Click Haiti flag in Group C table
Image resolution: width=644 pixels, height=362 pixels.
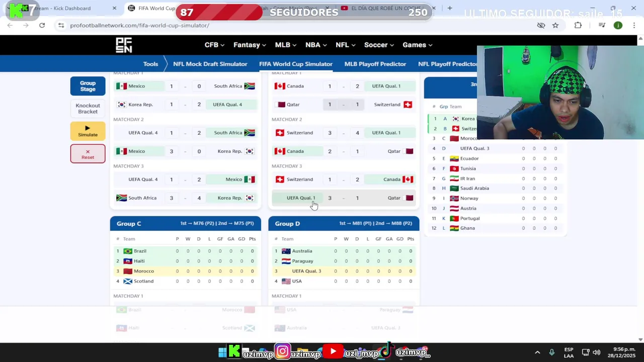[128, 261]
